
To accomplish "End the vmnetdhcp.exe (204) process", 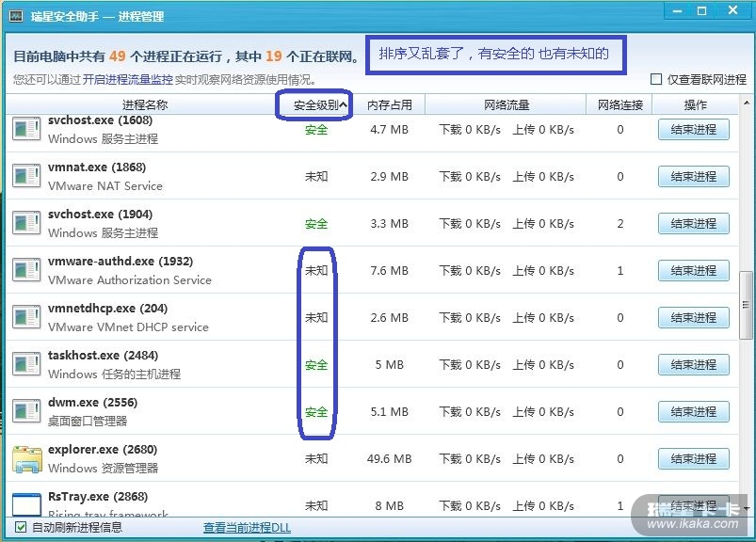I will [693, 317].
